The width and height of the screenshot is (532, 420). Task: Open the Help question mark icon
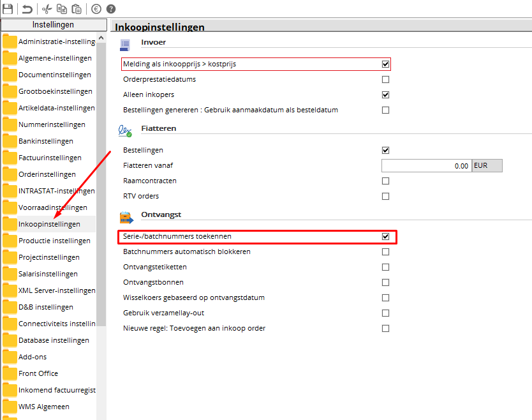pyautogui.click(x=111, y=9)
